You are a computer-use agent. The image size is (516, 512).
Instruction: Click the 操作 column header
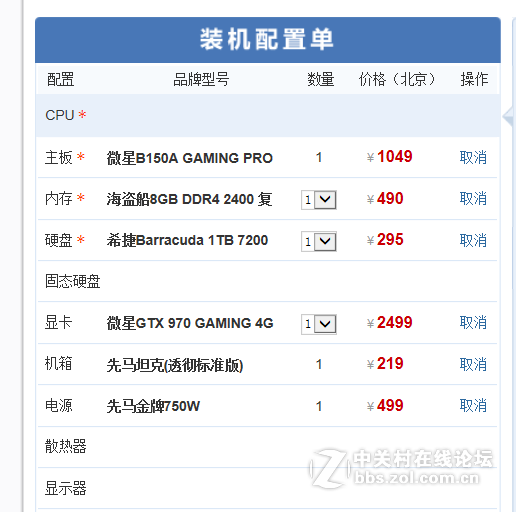pyautogui.click(x=474, y=80)
